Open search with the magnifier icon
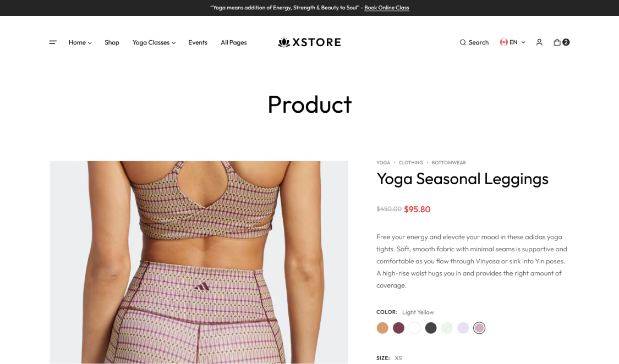This screenshot has width=619, height=364. (x=463, y=42)
